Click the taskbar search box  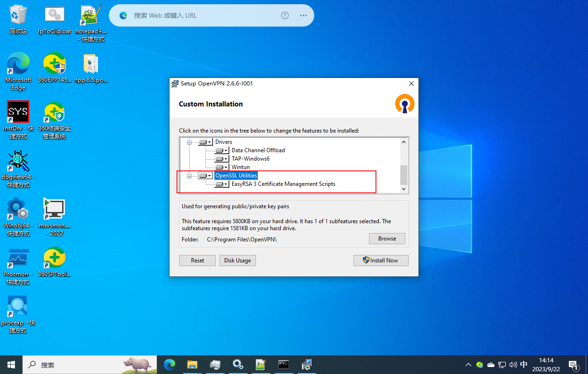click(90, 365)
